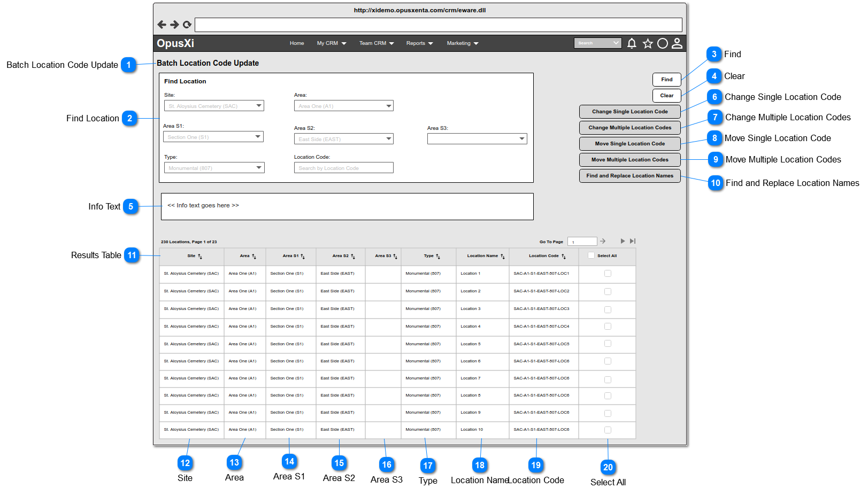Click Change Single Location Code button

[630, 112]
